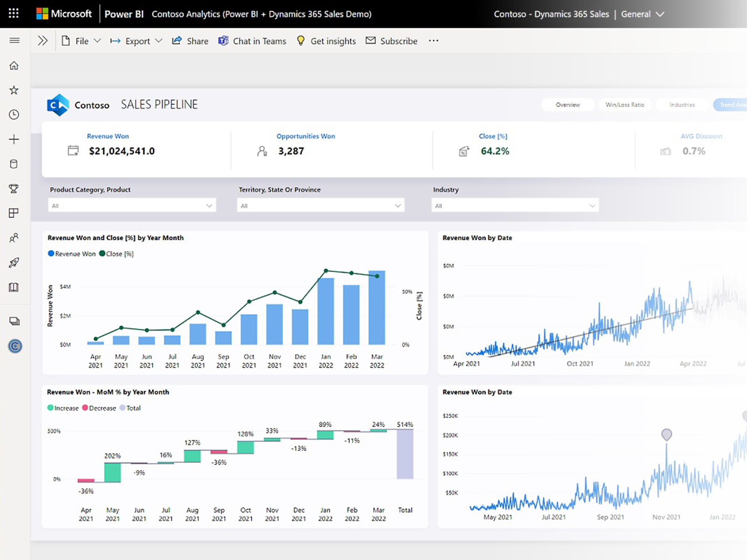This screenshot has height=560, width=747.
Task: Open Workspaces icon in sidebar
Action: (14, 321)
